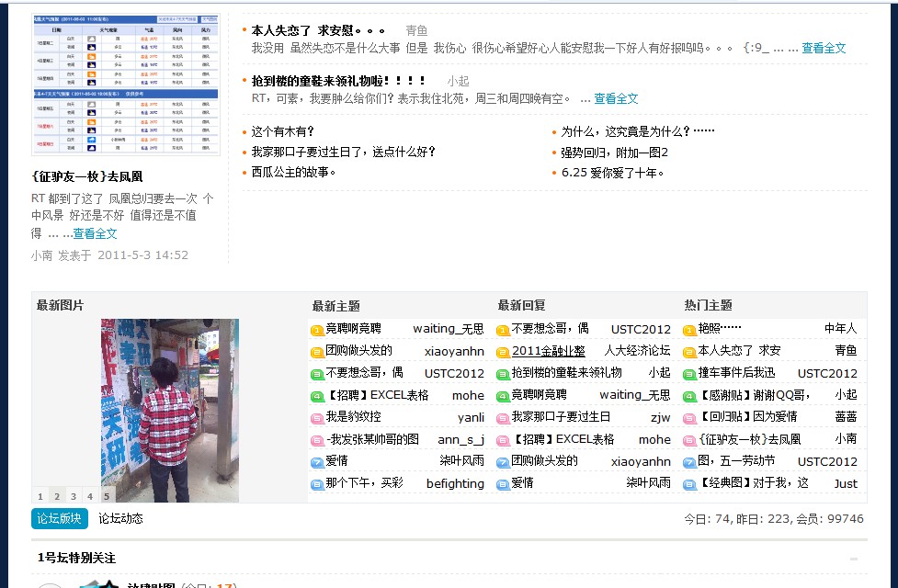Open the post 这个有木有?

[x=283, y=131]
